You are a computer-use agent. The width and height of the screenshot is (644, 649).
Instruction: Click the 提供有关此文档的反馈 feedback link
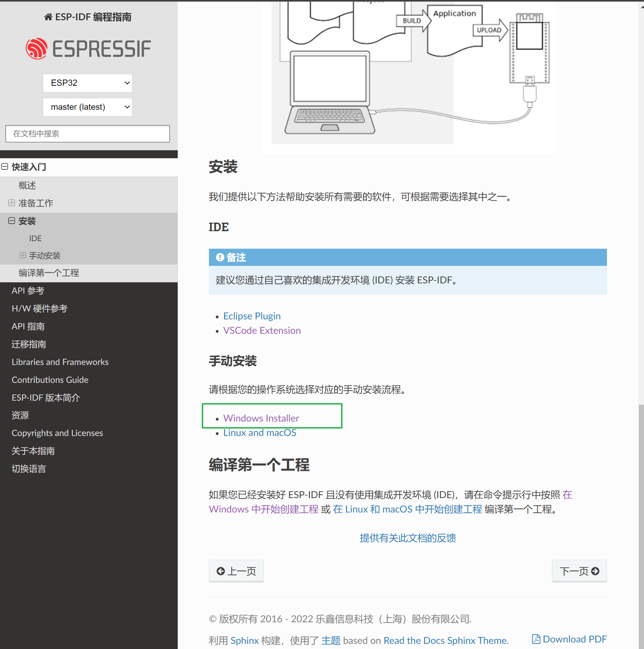(x=408, y=538)
